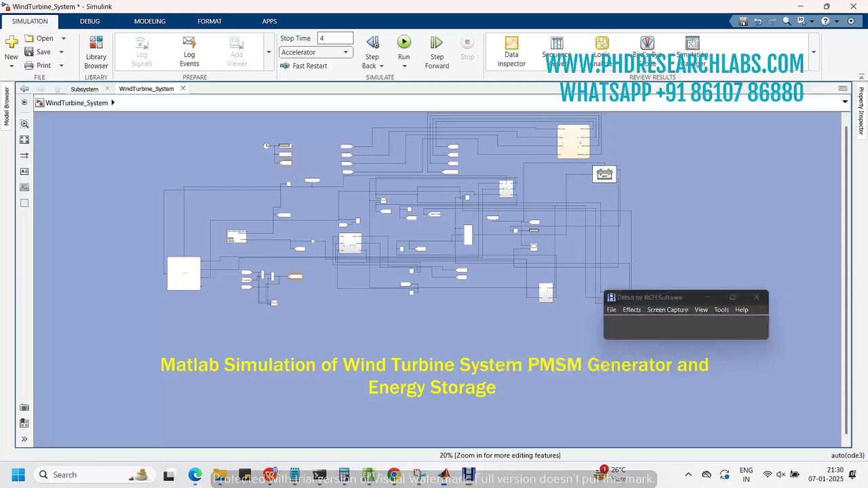Click the screenshot camera icon in palette
Viewport: 868px width, 488px height.
24,407
